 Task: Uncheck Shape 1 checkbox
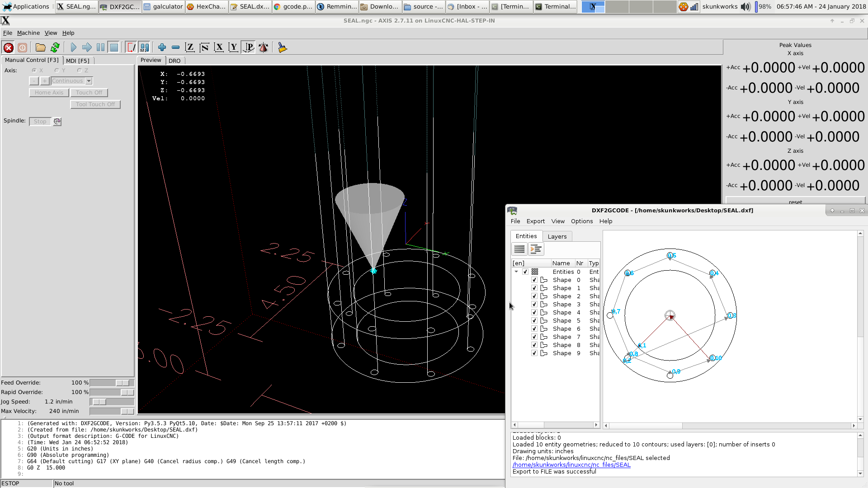coord(534,288)
